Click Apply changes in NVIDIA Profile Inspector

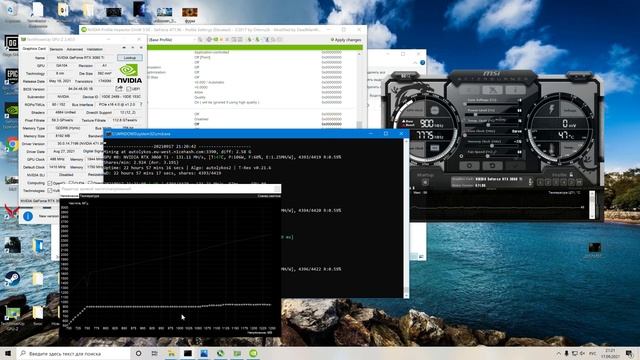click(346, 40)
